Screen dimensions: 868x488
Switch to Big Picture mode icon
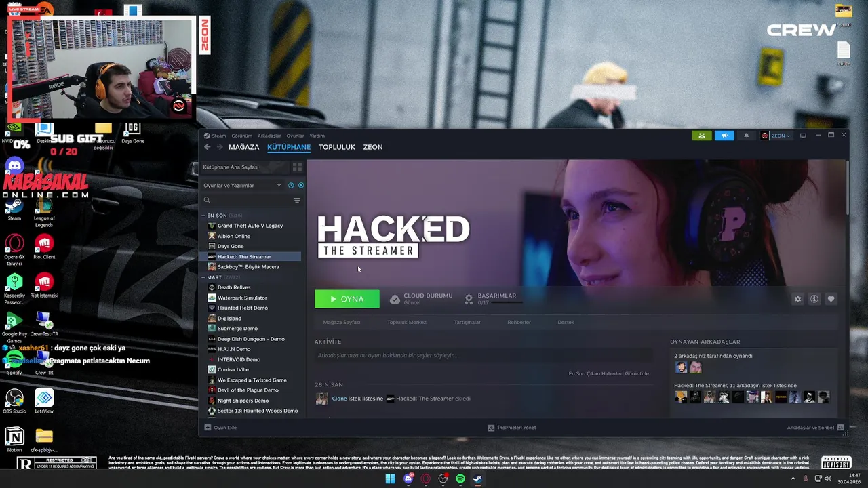click(803, 136)
